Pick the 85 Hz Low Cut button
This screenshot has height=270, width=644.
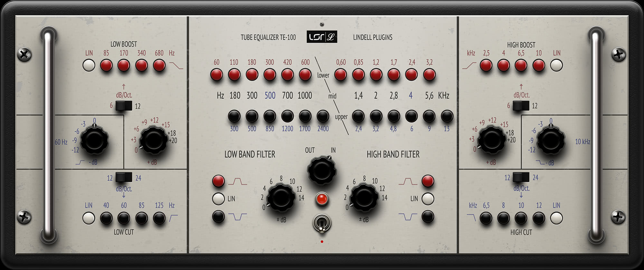pyautogui.click(x=141, y=218)
